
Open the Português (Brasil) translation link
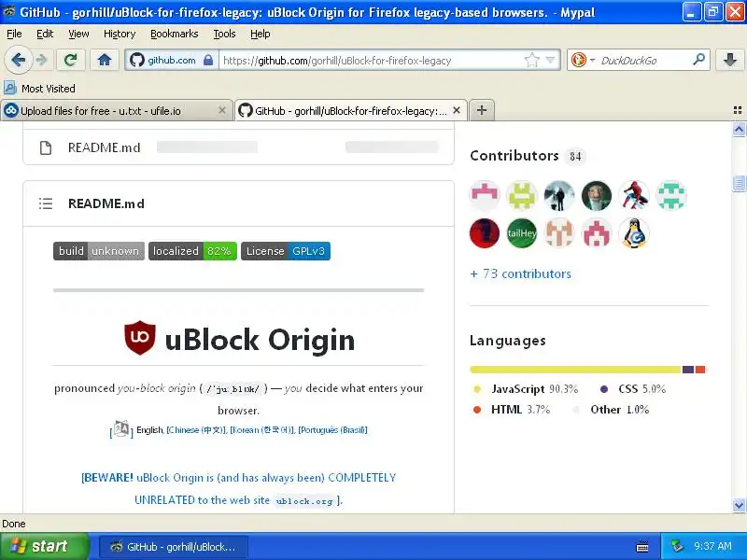[x=332, y=430]
